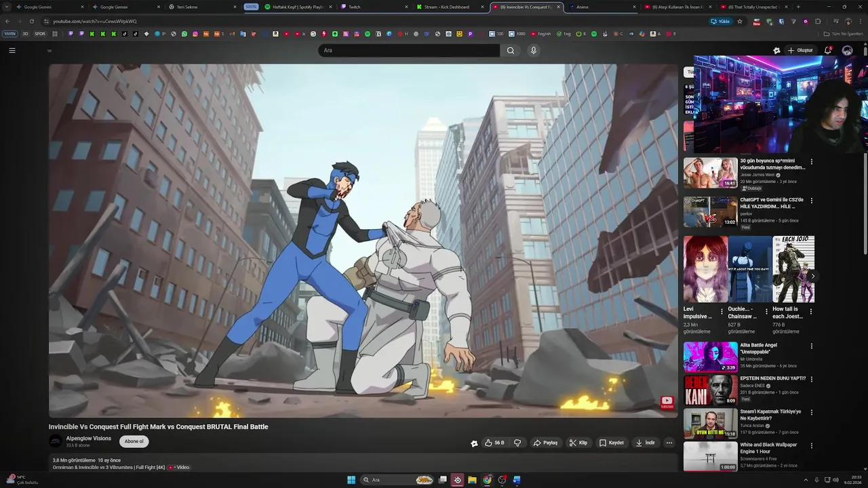Open the 'SPOR' bookmarks folder
This screenshot has height=488, width=868.
[x=40, y=34]
